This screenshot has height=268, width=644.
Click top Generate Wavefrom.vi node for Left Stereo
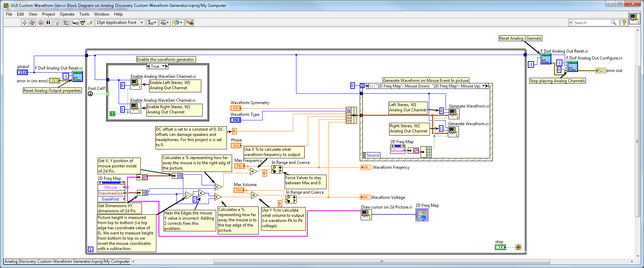454,114
